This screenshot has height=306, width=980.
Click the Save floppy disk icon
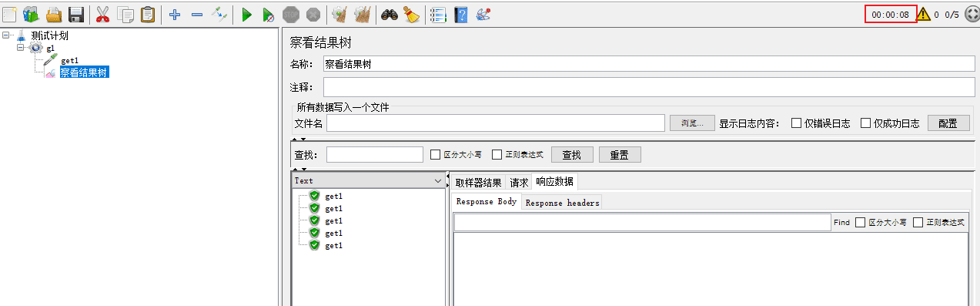point(76,14)
